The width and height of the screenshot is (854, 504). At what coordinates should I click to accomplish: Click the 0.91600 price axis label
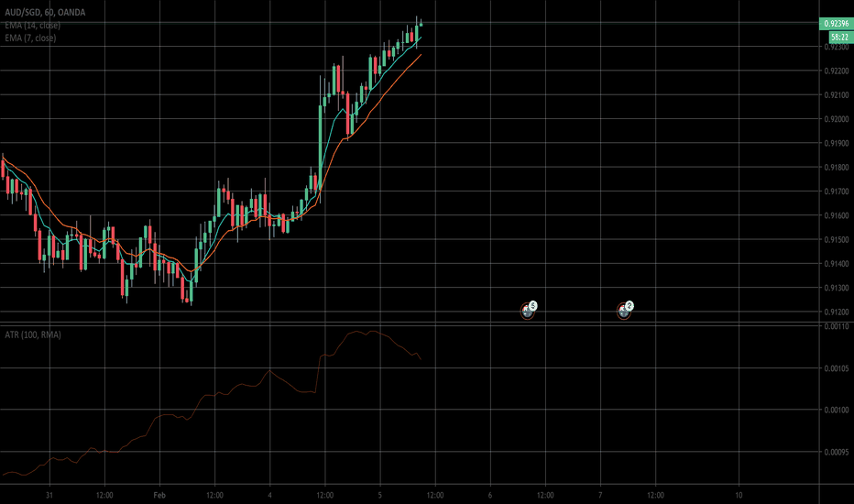(x=836, y=215)
